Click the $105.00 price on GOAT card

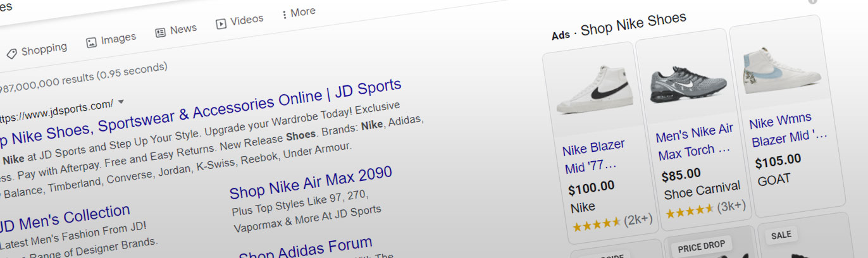point(778,161)
